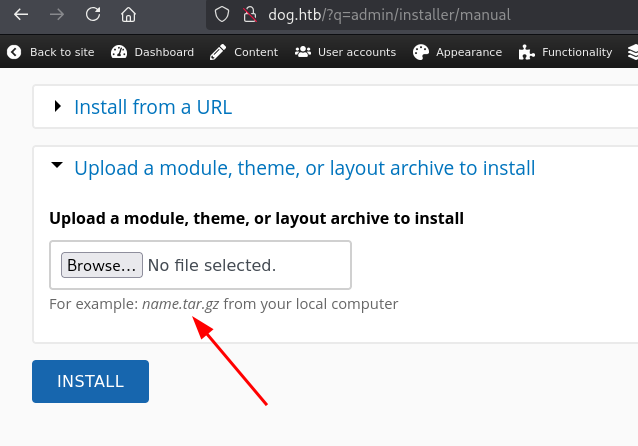638x446 pixels.
Task: Click the browser back arrow
Action: [x=21, y=15]
